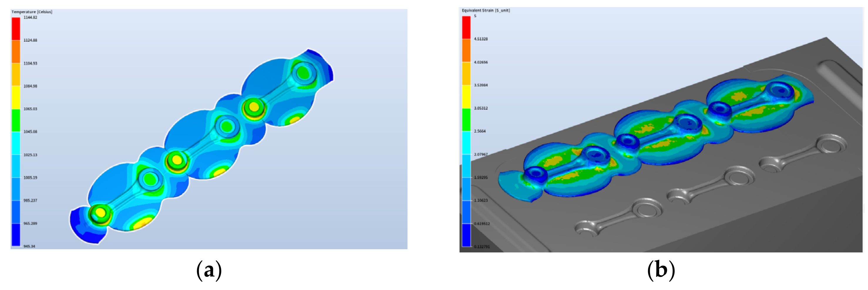868x290 pixels.
Task: Click the darkest blue Equivalent Strain legend swatch
Action: [466, 235]
